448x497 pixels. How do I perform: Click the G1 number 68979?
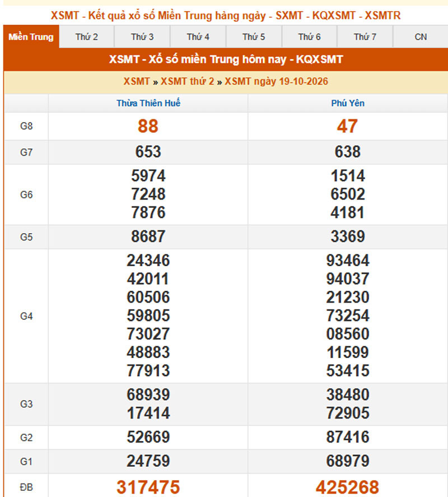pos(348,461)
